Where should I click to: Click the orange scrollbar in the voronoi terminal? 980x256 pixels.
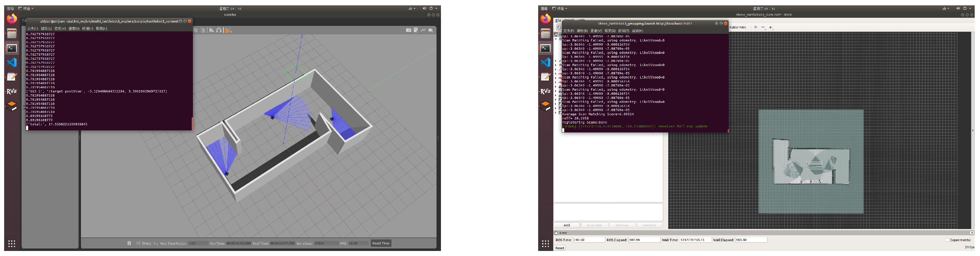pos(192,123)
